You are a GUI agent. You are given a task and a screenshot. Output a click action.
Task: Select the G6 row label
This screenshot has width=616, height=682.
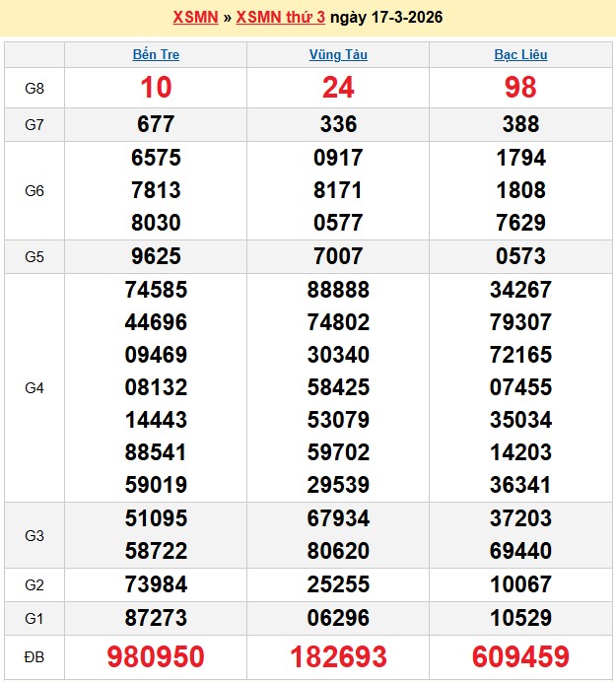click(34, 190)
